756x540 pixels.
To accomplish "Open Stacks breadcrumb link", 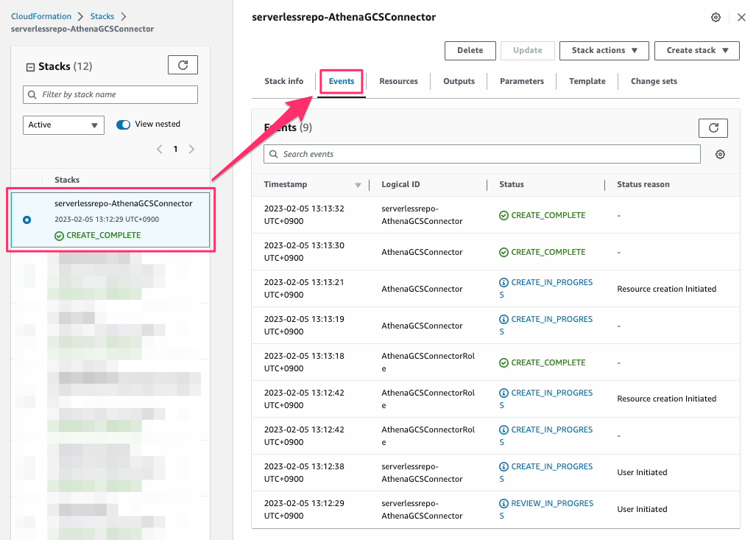I will click(102, 16).
